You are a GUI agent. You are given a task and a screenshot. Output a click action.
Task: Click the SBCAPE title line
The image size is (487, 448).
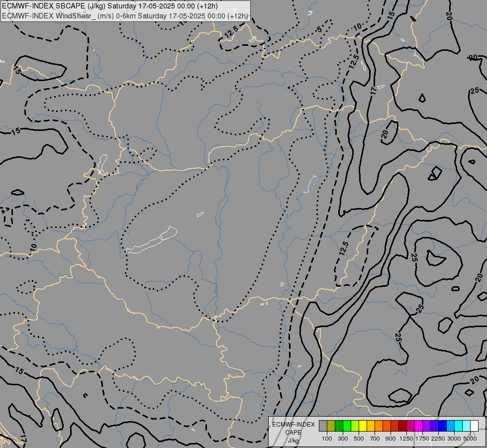[x=110, y=6]
